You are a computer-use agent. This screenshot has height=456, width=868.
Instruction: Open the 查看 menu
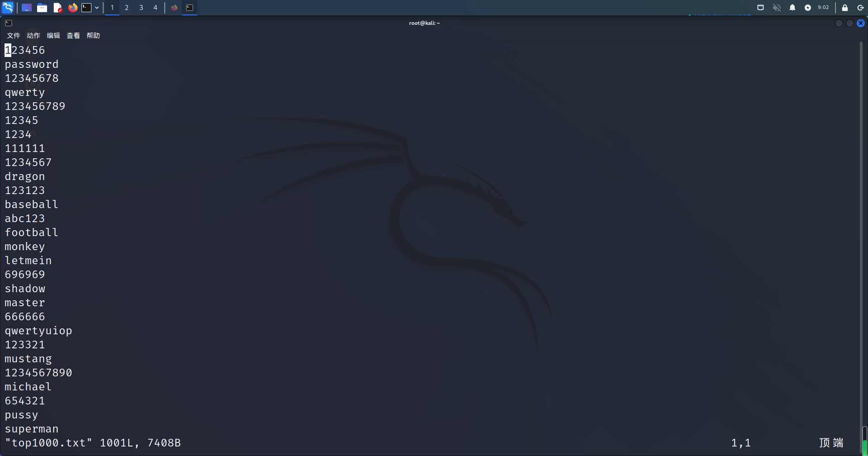pyautogui.click(x=73, y=35)
